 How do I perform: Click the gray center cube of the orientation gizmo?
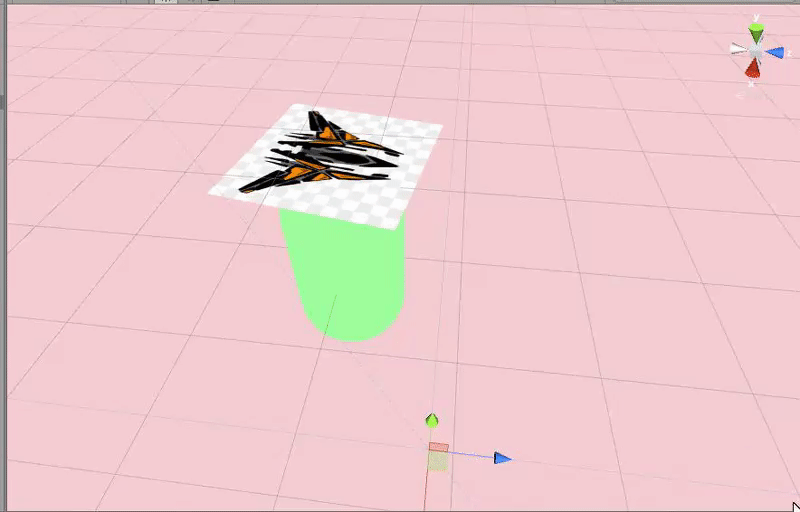[756, 51]
